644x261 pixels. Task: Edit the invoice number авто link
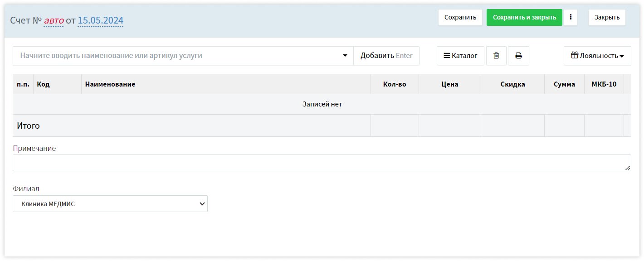54,20
